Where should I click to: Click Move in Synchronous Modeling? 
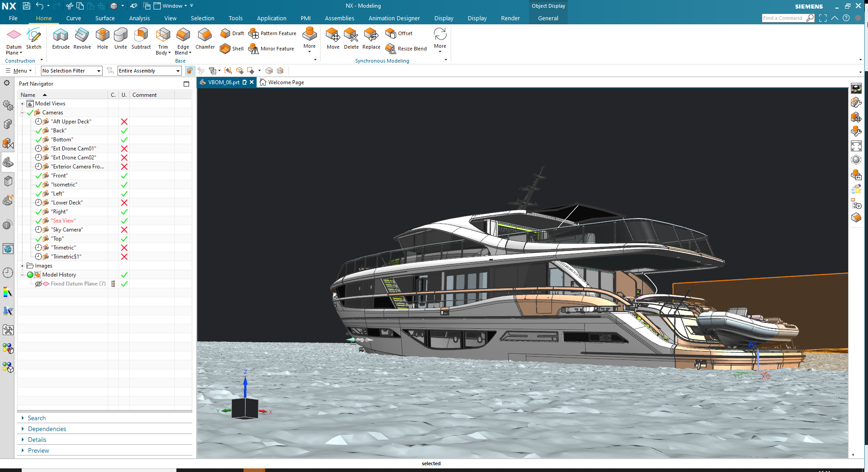coord(333,38)
